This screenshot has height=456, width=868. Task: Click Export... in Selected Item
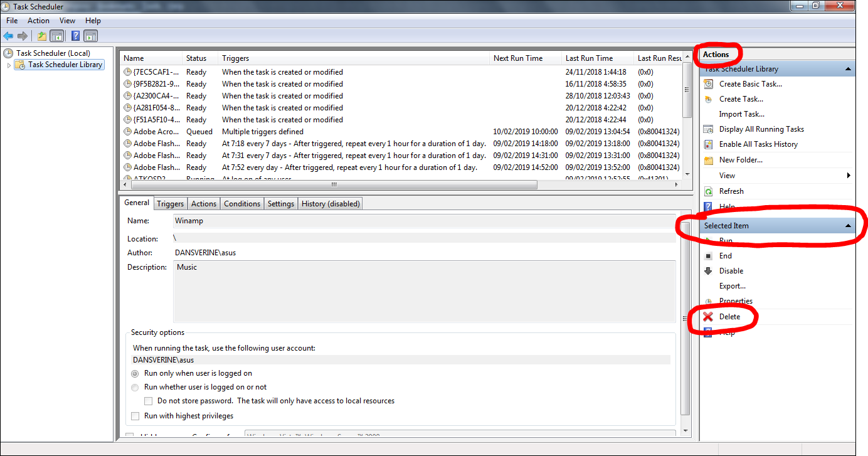[733, 286]
